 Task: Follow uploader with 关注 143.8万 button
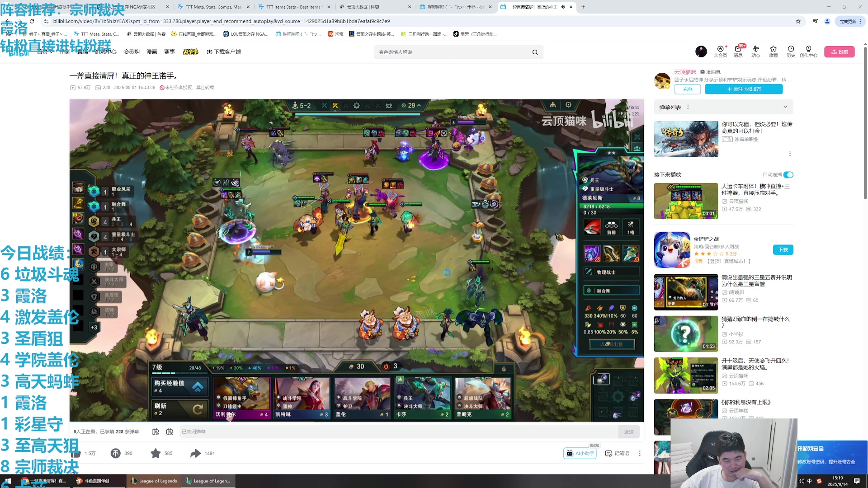click(x=744, y=89)
